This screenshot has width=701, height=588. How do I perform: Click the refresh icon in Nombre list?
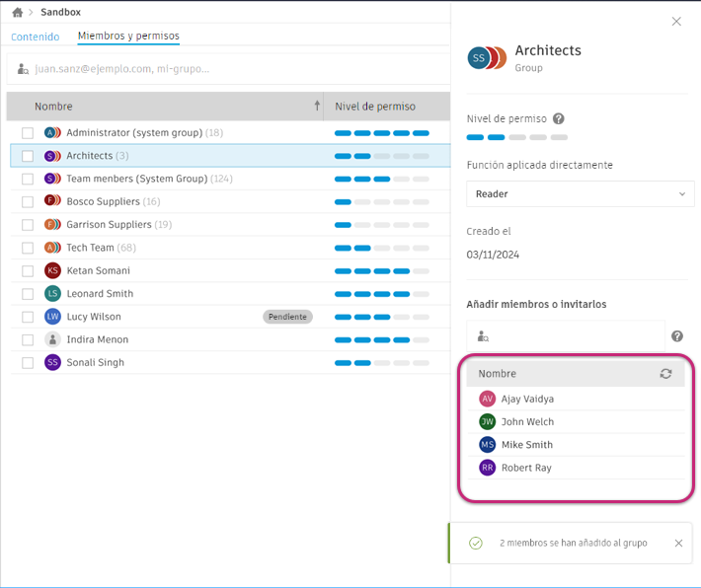pyautogui.click(x=666, y=374)
